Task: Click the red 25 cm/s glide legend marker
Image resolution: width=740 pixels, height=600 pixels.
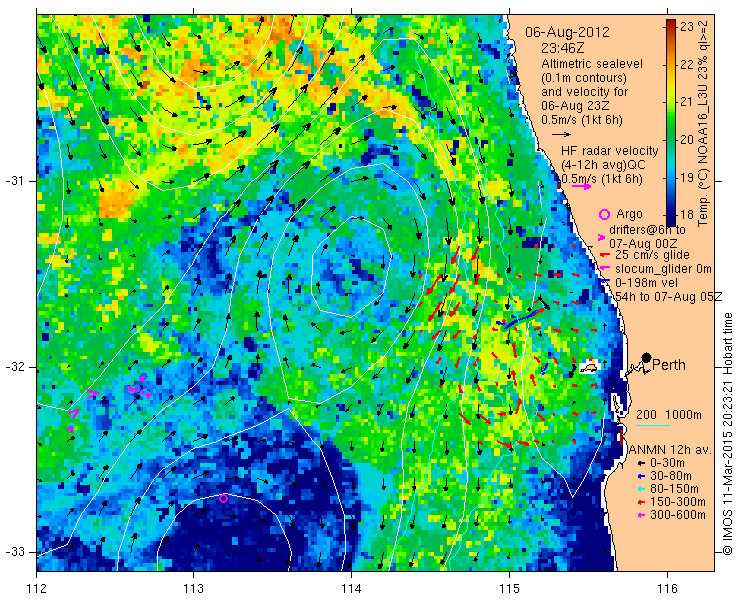Action: pyautogui.click(x=603, y=255)
